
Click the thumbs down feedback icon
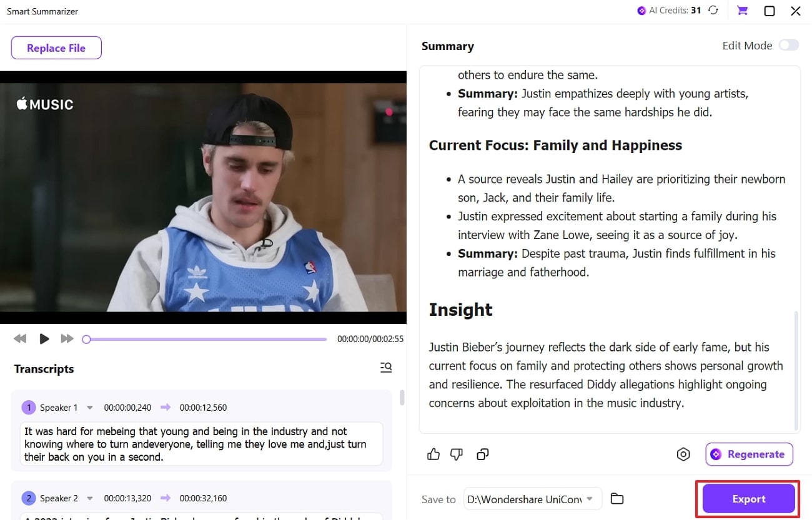(457, 454)
